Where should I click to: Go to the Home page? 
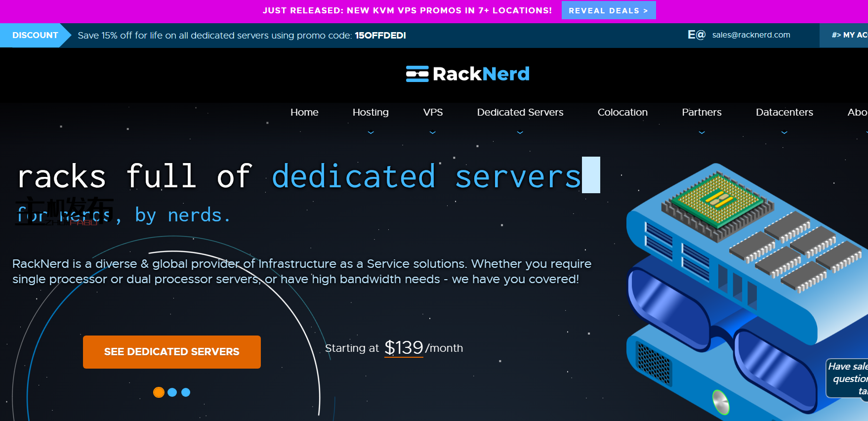coord(304,112)
